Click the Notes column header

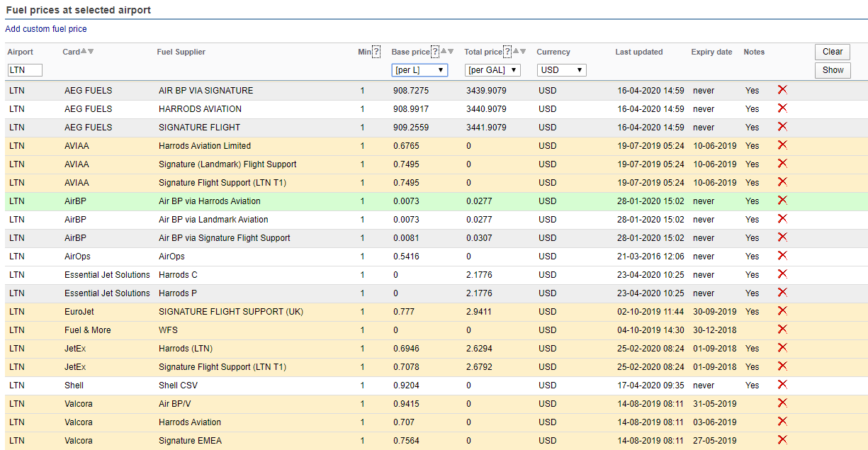[754, 52]
